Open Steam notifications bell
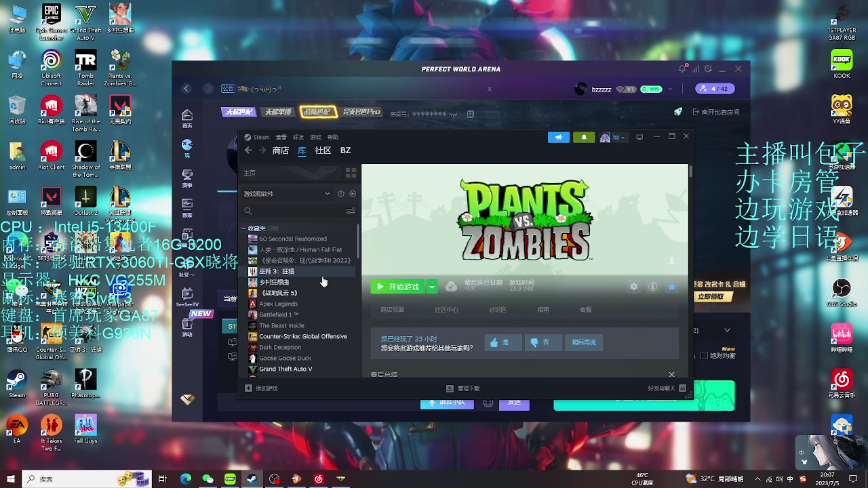Image resolution: width=868 pixels, height=488 pixels. point(584,137)
